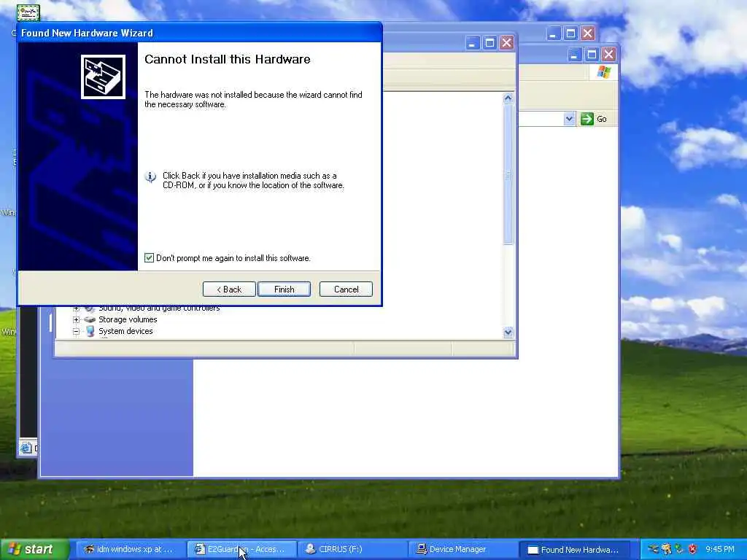
Task: Click the first system tray icon
Action: [x=654, y=550]
